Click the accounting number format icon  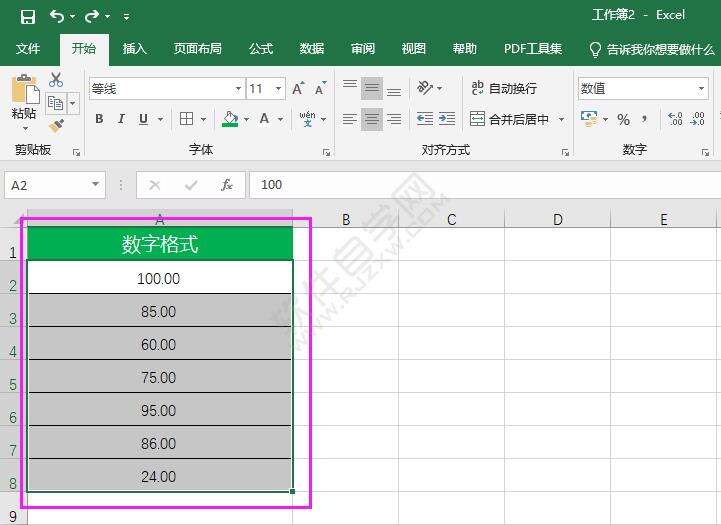click(x=589, y=119)
